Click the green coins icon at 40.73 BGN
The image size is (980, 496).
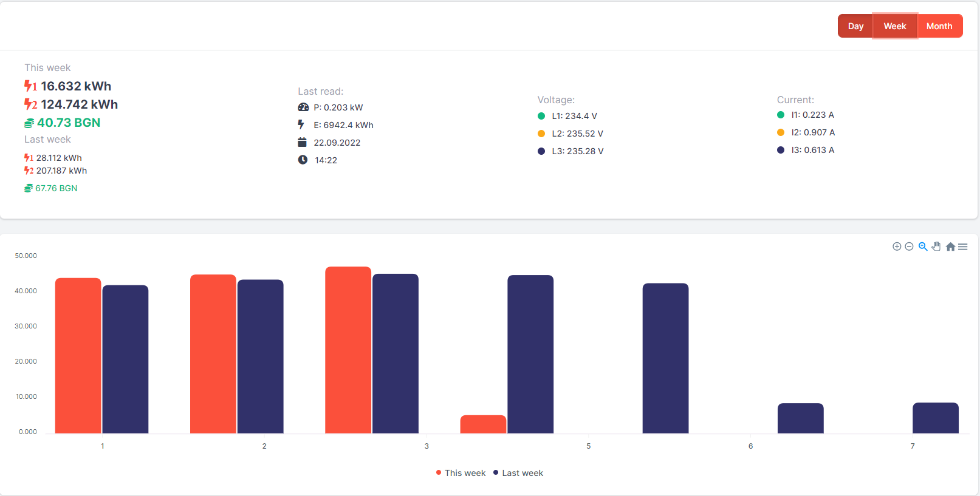tap(29, 123)
